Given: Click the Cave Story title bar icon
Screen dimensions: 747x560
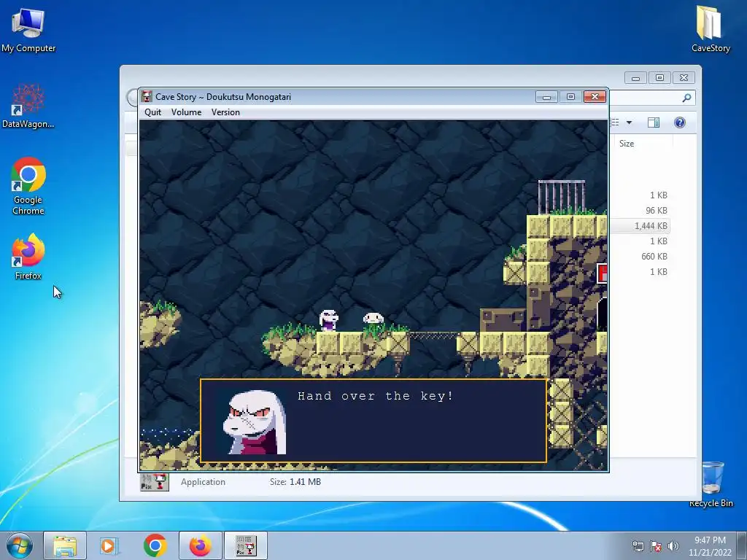Looking at the screenshot, I should (147, 97).
